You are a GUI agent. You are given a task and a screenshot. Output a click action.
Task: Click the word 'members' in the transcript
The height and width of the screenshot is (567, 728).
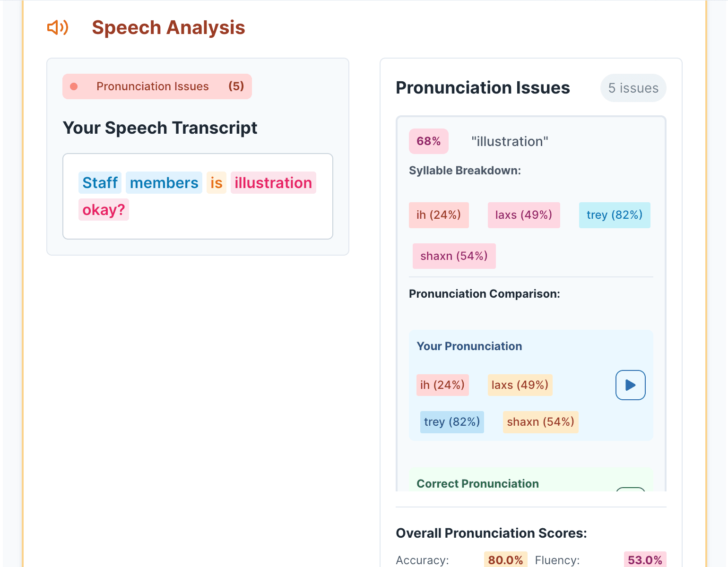[x=164, y=183]
